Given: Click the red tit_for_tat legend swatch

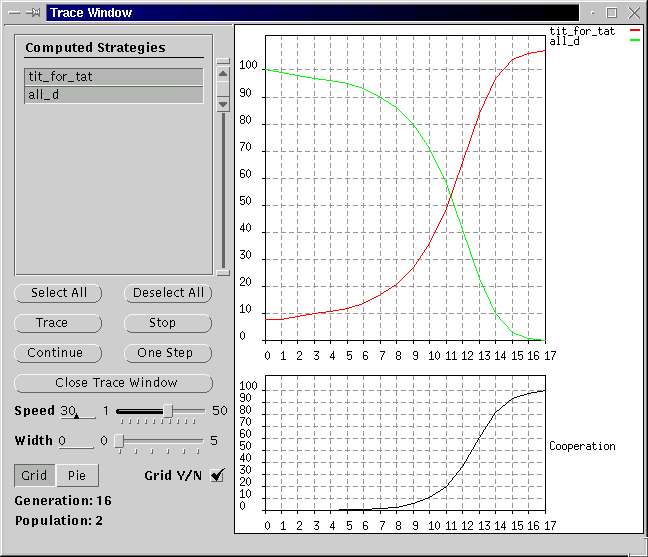Looking at the screenshot, I should (634, 32).
